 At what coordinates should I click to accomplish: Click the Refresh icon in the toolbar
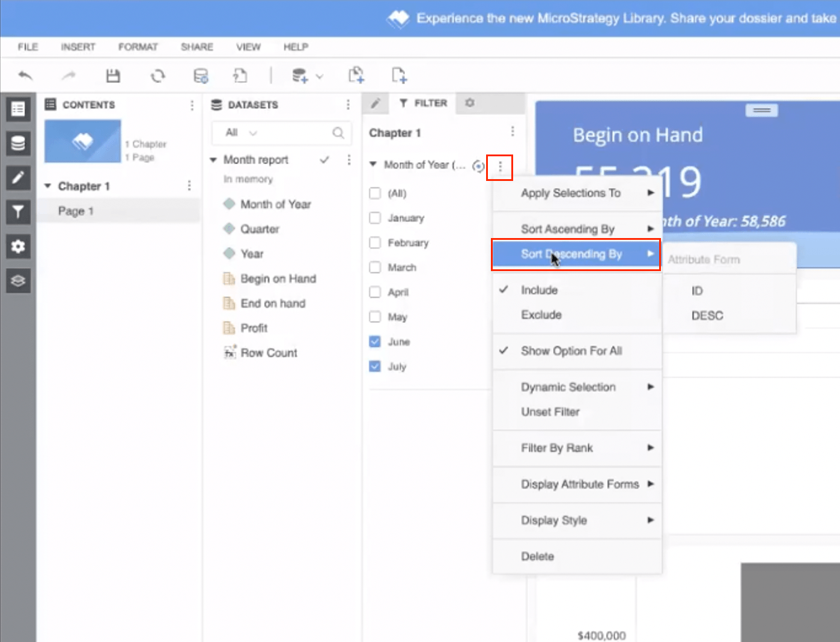point(157,76)
